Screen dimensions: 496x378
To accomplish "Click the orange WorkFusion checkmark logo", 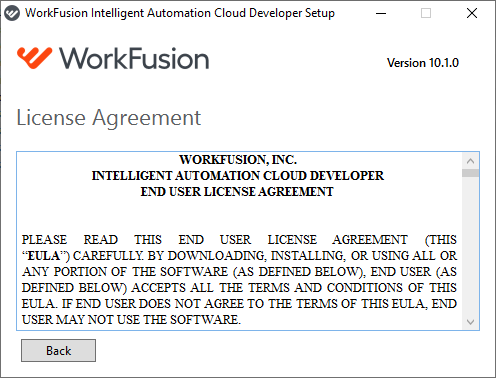I will pyautogui.click(x=35, y=58).
